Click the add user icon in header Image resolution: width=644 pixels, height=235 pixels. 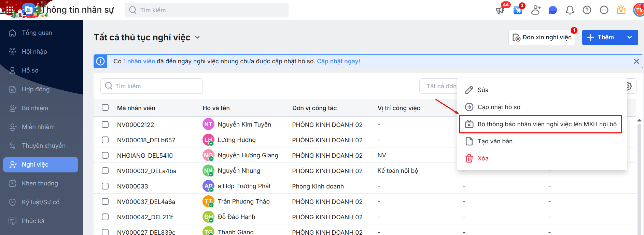point(536,10)
